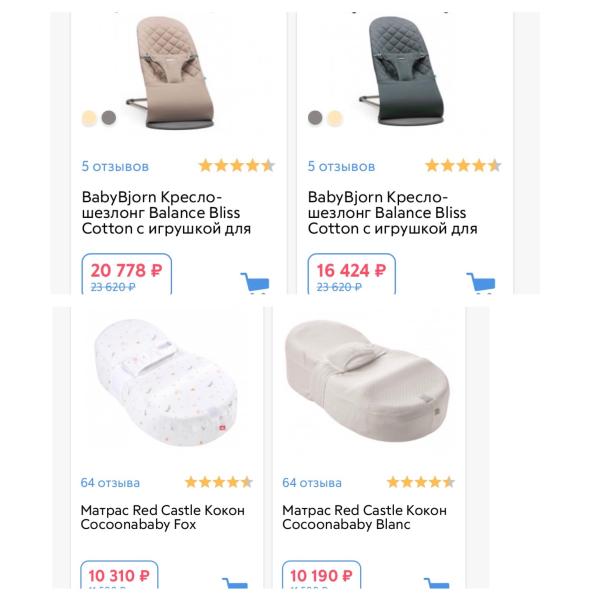The height and width of the screenshot is (600, 601).
Task: Select grey color swatch on first bouncer card
Action: tap(109, 117)
